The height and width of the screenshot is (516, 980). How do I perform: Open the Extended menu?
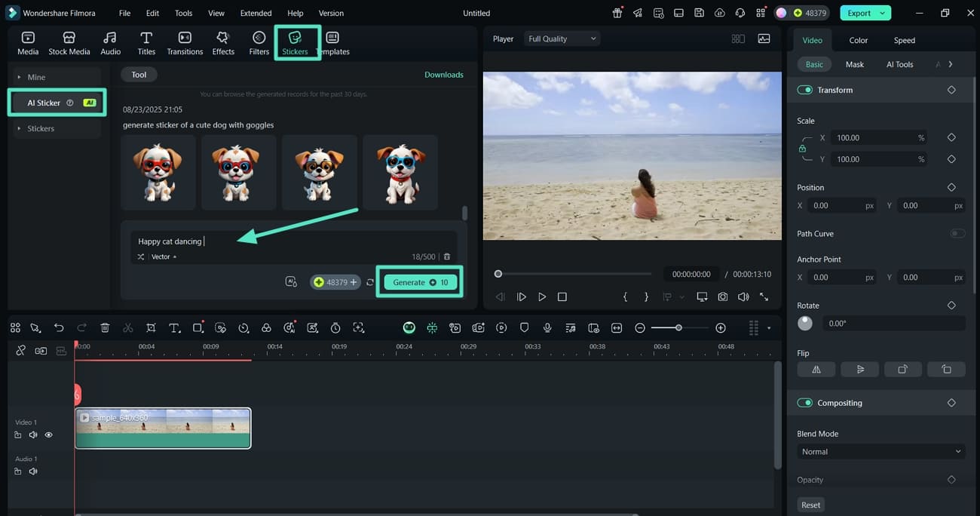pos(256,13)
